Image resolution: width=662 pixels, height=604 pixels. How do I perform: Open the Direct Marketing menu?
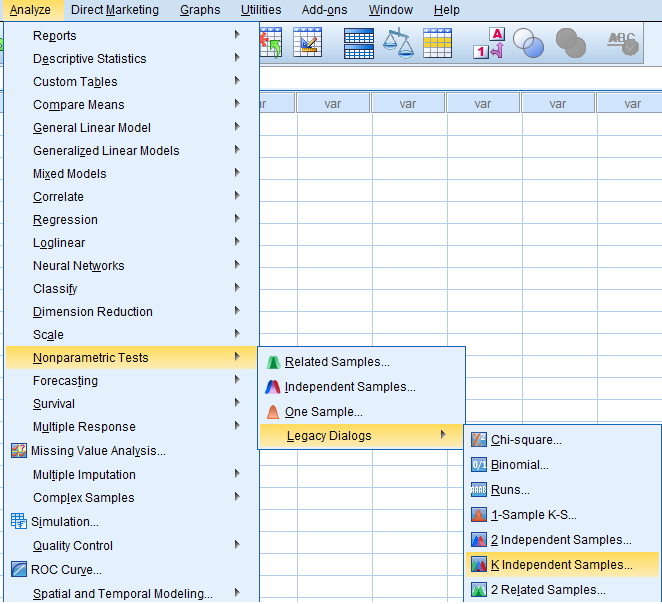[x=115, y=10]
